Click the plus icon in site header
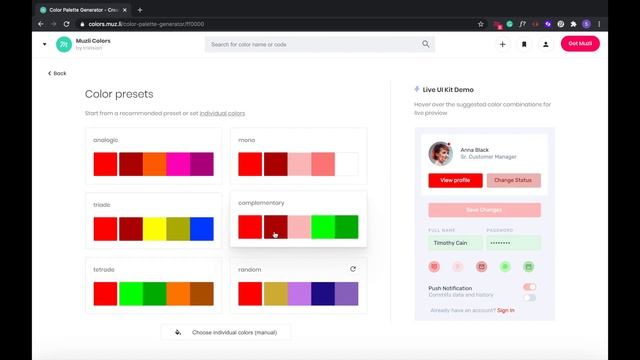Image resolution: width=640 pixels, height=360 pixels. point(502,44)
